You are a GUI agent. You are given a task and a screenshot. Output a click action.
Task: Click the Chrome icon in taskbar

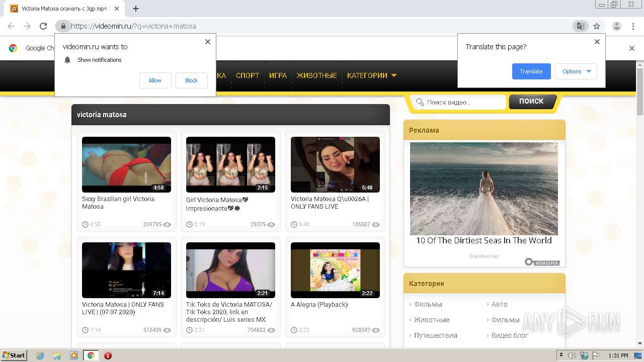tap(91, 355)
